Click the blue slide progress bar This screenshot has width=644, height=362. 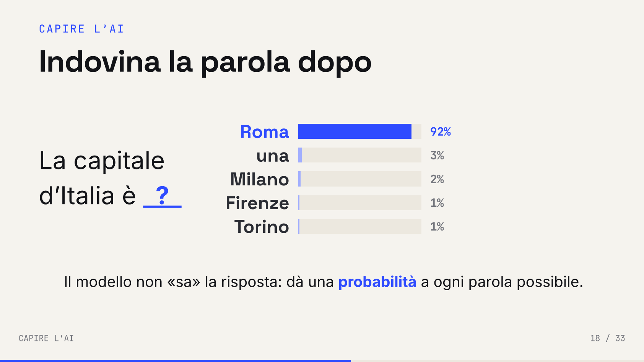pos(176,361)
